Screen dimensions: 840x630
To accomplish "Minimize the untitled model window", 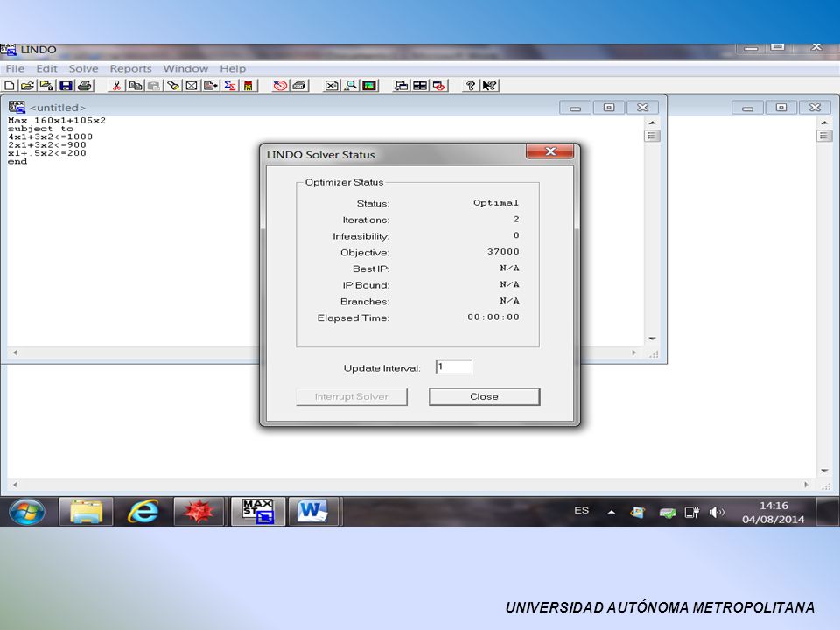I will coord(575,108).
